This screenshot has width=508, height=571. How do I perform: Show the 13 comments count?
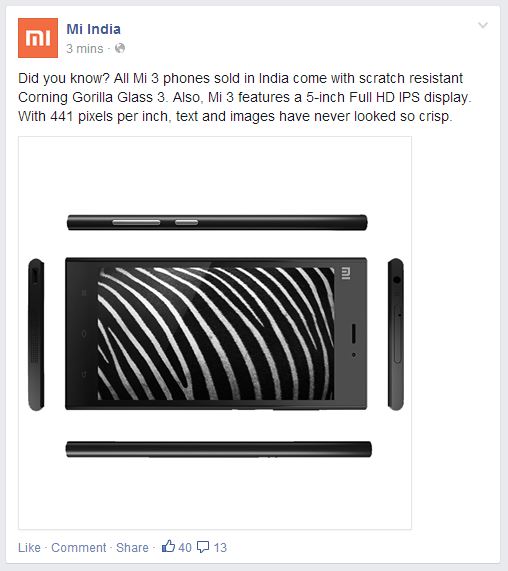[220, 547]
